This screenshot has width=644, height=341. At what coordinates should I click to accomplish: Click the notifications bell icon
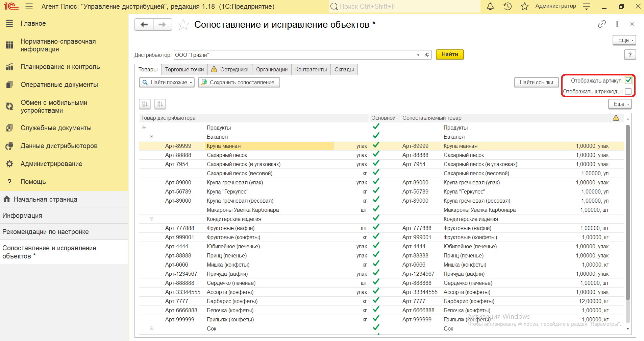[x=490, y=6]
